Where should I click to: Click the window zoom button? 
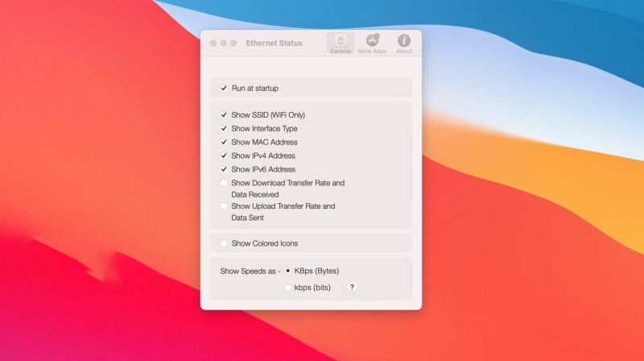pyautogui.click(x=233, y=43)
